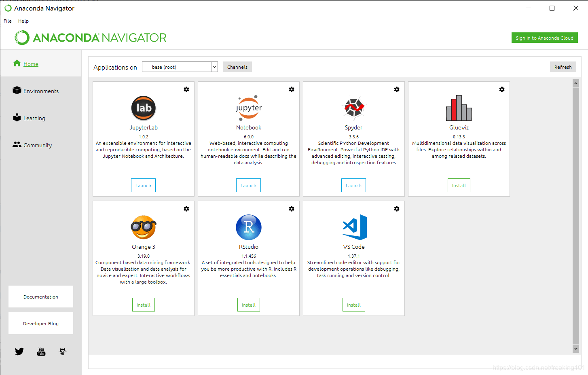Click the Home house icon
The image size is (588, 375).
pos(17,63)
